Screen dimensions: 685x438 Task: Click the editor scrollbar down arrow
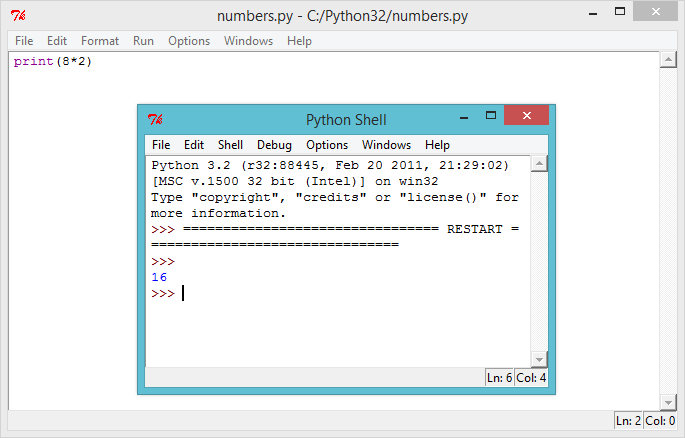pos(669,401)
